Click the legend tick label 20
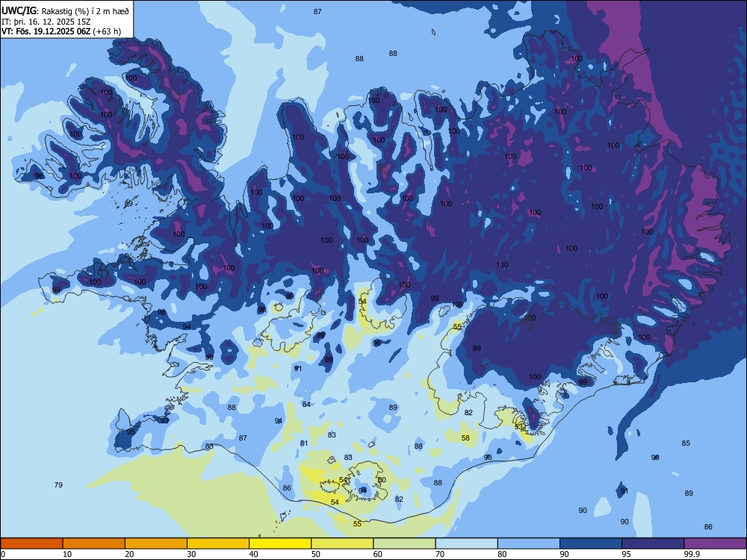 tap(129, 554)
